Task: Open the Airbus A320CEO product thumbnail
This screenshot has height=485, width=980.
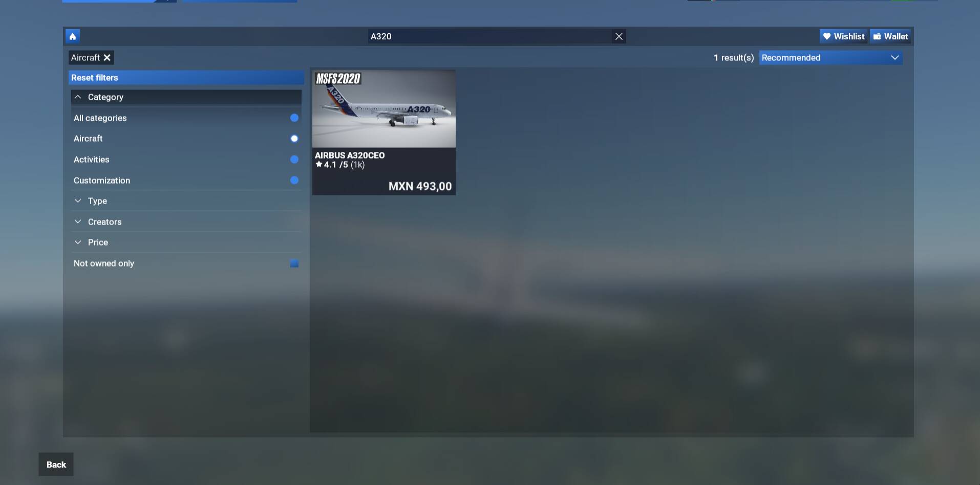Action: tap(384, 109)
